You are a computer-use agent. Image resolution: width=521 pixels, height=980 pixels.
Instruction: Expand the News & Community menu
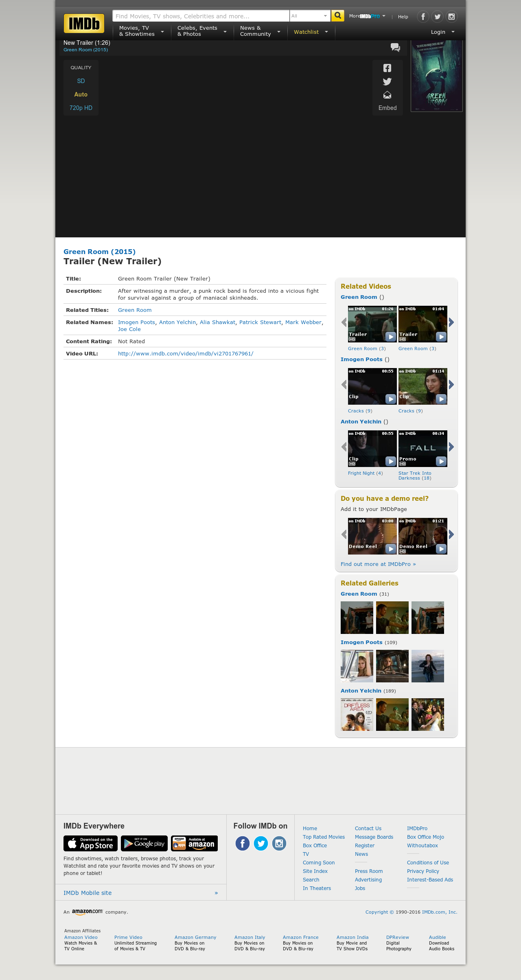[x=260, y=31]
